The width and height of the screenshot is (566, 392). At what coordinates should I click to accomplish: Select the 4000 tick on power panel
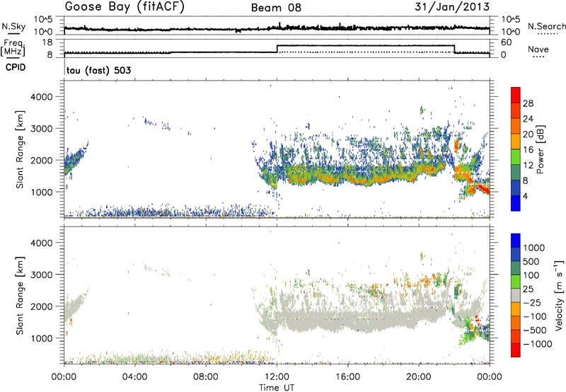tap(42, 97)
